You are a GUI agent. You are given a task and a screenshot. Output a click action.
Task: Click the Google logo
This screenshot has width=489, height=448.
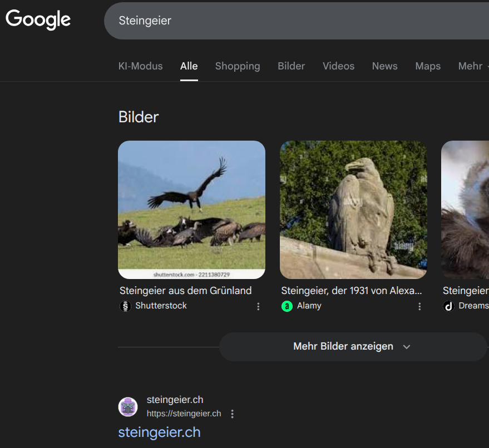coord(38,19)
